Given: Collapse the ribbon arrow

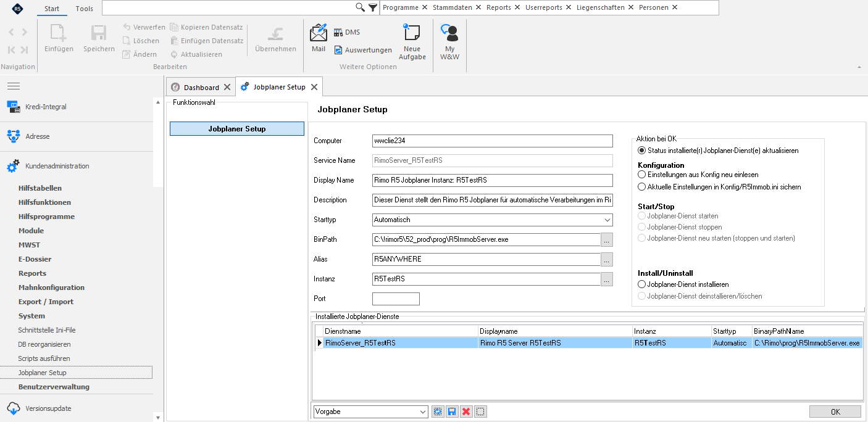Looking at the screenshot, I should [x=859, y=67].
